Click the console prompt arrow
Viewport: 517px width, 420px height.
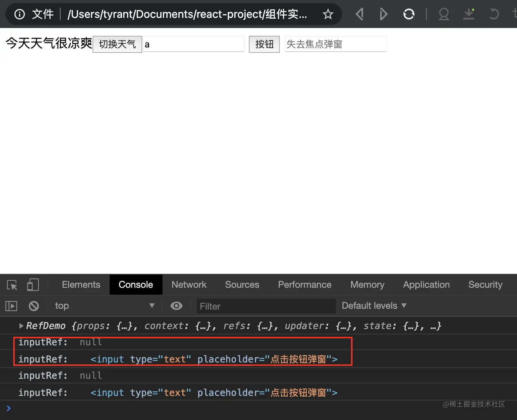click(9, 408)
